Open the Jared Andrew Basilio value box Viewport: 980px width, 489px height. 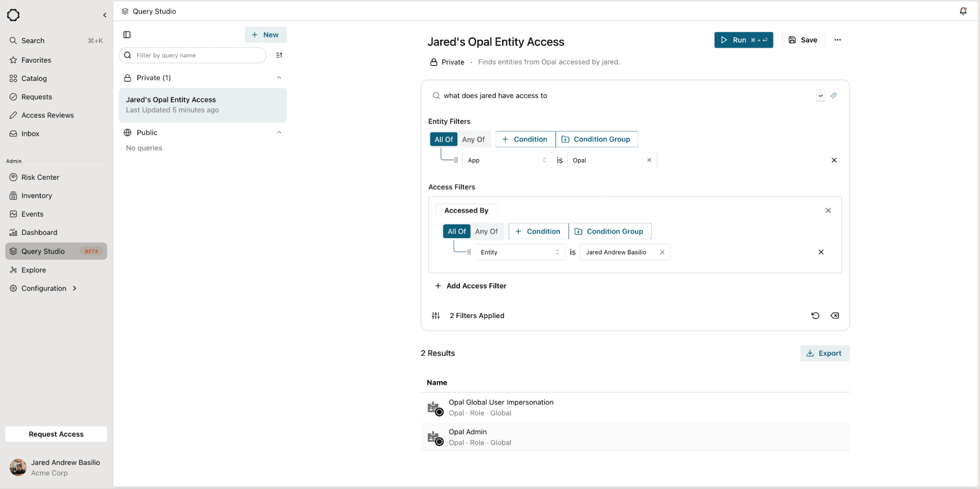tap(625, 252)
